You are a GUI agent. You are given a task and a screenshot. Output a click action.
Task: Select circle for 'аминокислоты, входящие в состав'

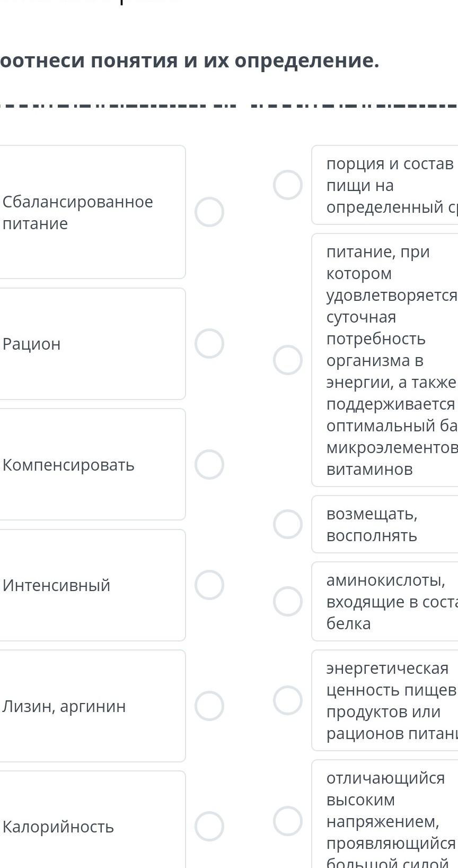[288, 602]
